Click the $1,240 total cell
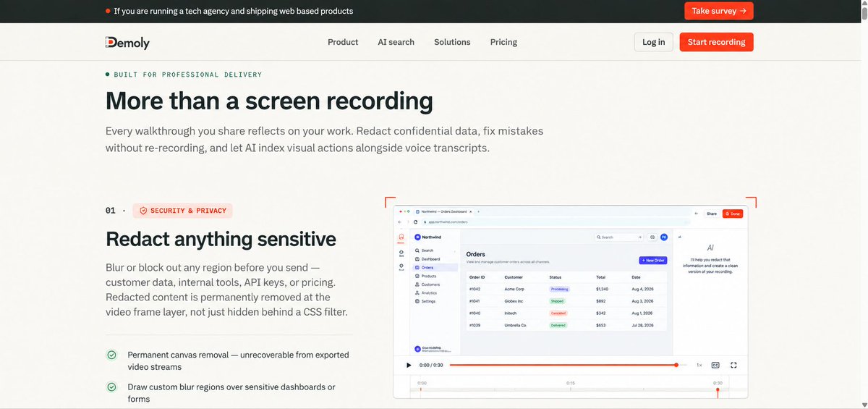The image size is (868, 409). [x=602, y=289]
